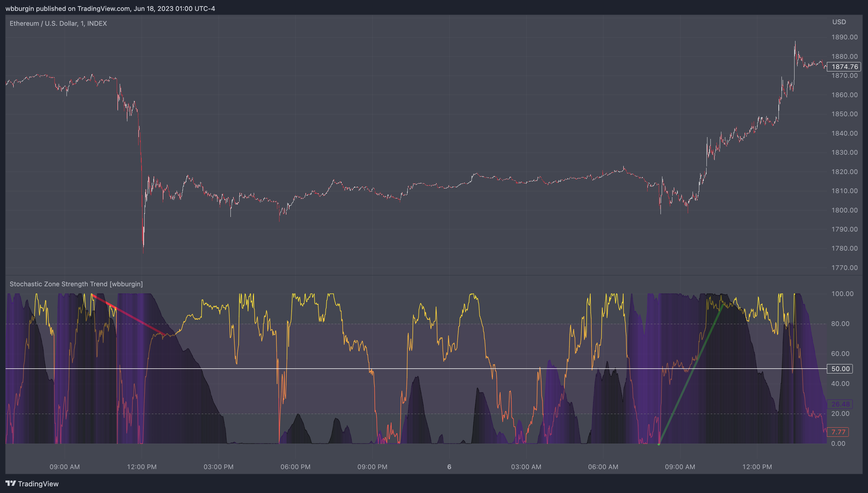Click the 03:00 AM time axis label
This screenshot has height=493, width=868.
[526, 467]
